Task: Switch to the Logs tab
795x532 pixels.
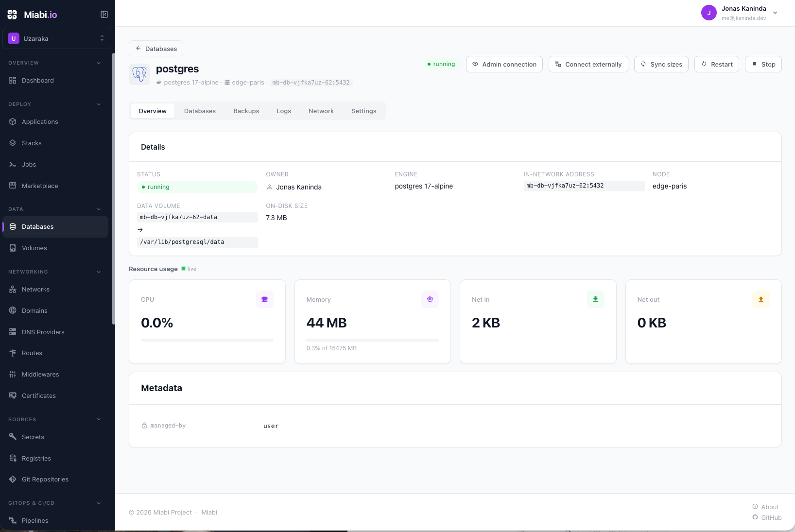Action: [x=284, y=111]
